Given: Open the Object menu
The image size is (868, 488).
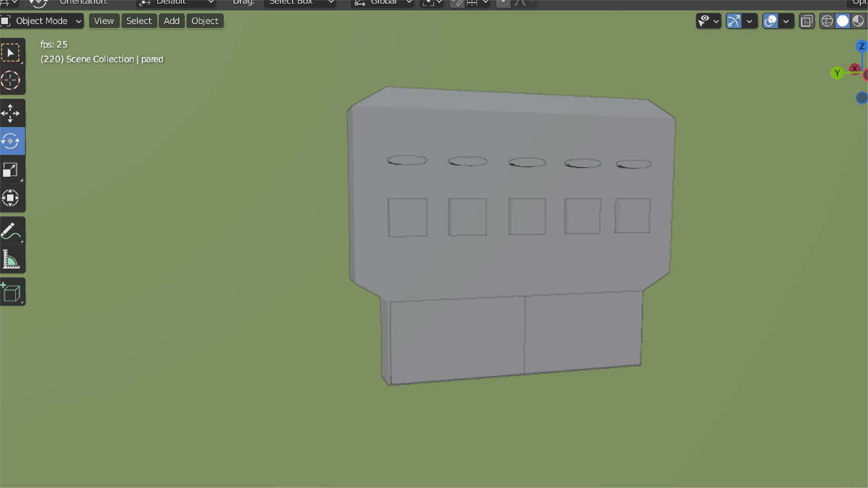Looking at the screenshot, I should click(205, 21).
